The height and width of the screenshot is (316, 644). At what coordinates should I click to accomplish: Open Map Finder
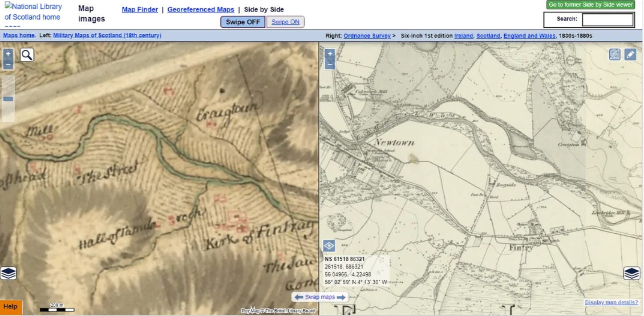point(140,9)
